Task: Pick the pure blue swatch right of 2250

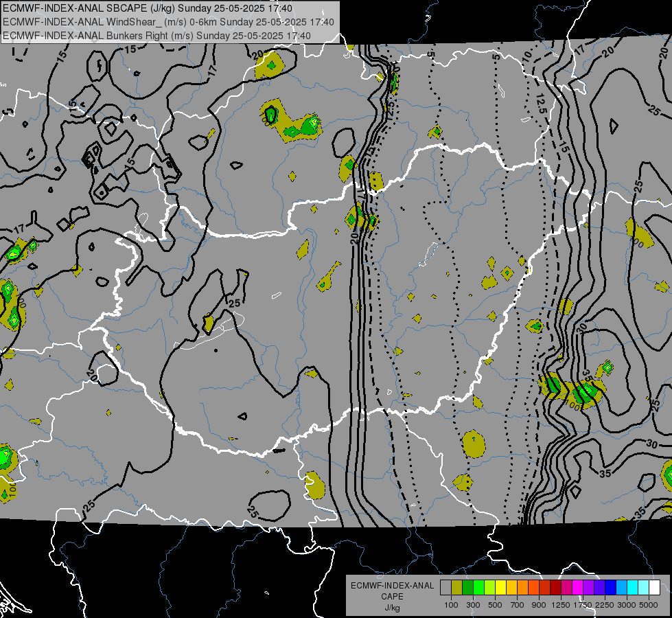Action: point(611,587)
